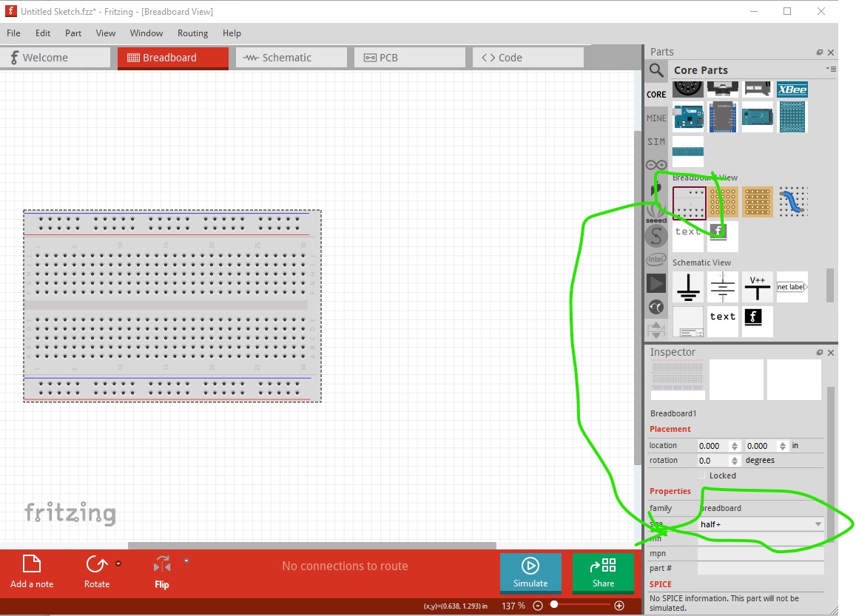Click the Rotate button
Image resolution: width=856 pixels, height=616 pixels.
pos(97,571)
